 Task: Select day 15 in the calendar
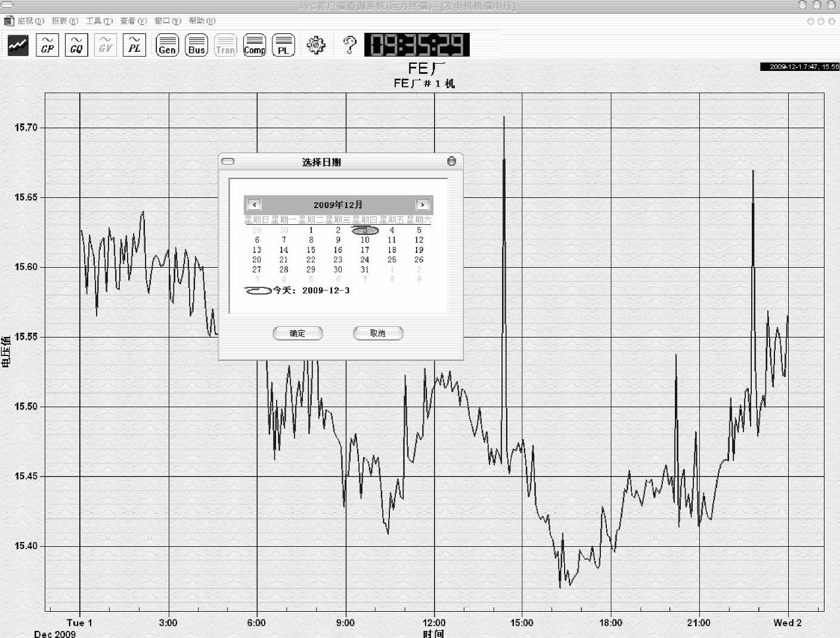[311, 250]
